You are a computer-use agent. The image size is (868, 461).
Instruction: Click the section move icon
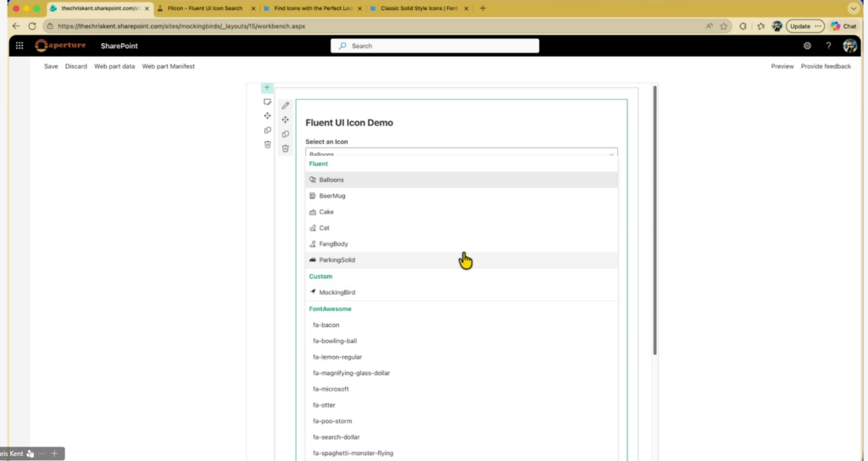(267, 115)
